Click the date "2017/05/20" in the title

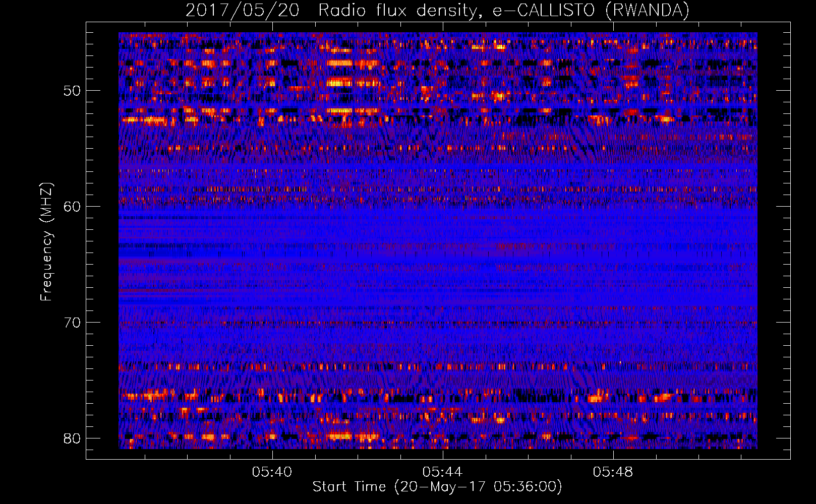tap(243, 10)
